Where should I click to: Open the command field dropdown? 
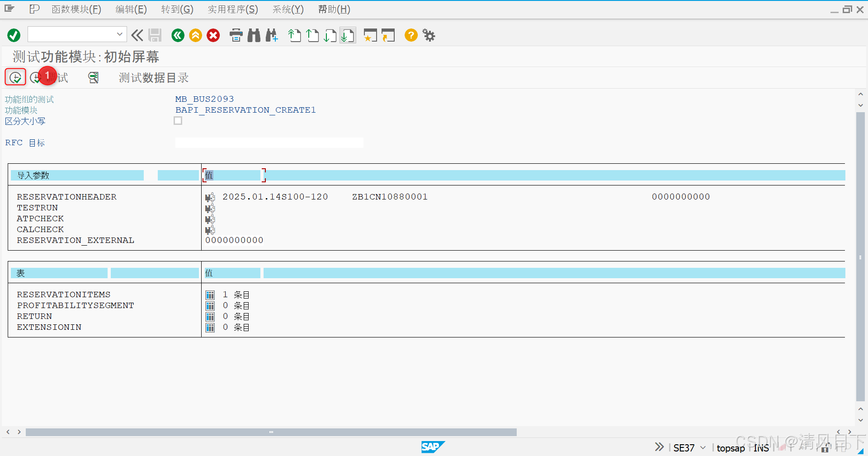click(x=119, y=34)
